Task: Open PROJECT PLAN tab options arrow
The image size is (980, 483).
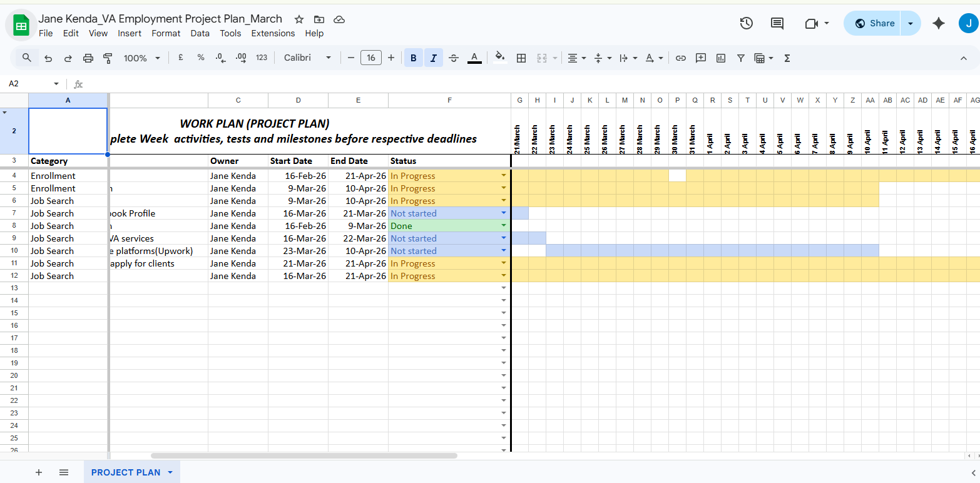Action: pyautogui.click(x=170, y=472)
